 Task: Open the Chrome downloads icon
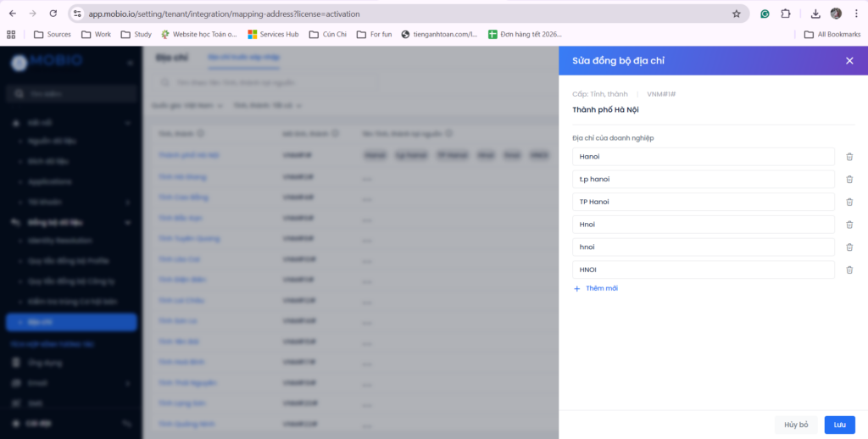click(815, 14)
